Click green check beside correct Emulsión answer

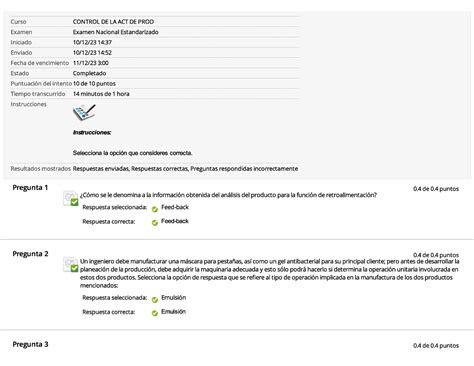(155, 313)
